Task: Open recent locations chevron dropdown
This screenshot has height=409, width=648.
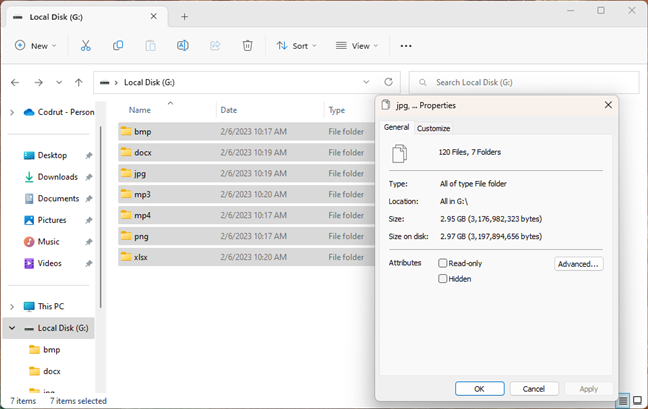Action: 59,82
